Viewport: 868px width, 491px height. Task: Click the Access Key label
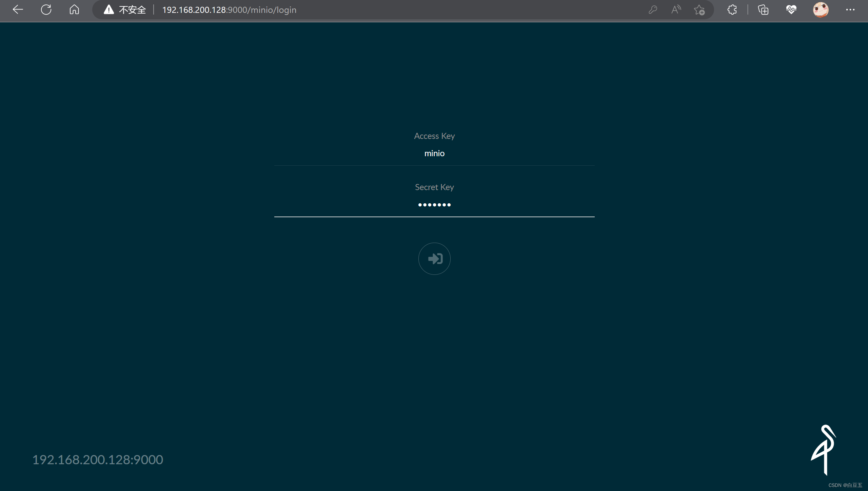(x=434, y=136)
